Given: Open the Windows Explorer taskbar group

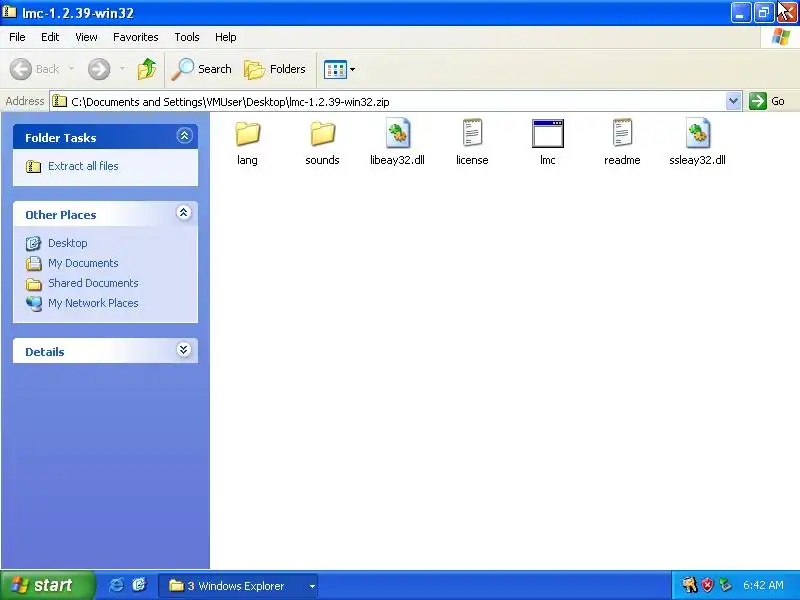Looking at the screenshot, I should (238, 586).
